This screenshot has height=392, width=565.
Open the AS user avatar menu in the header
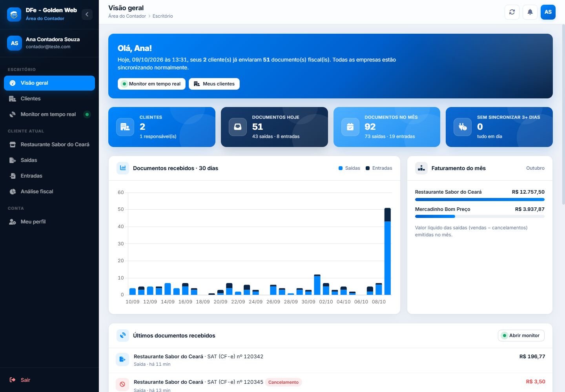(x=548, y=12)
